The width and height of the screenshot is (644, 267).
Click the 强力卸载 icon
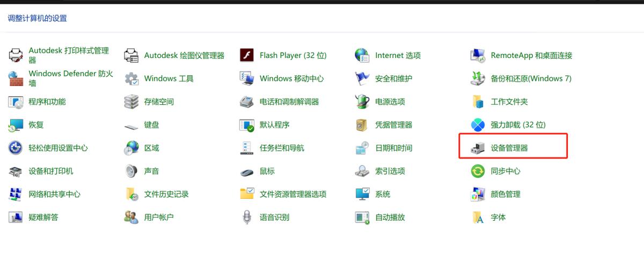tap(478, 125)
